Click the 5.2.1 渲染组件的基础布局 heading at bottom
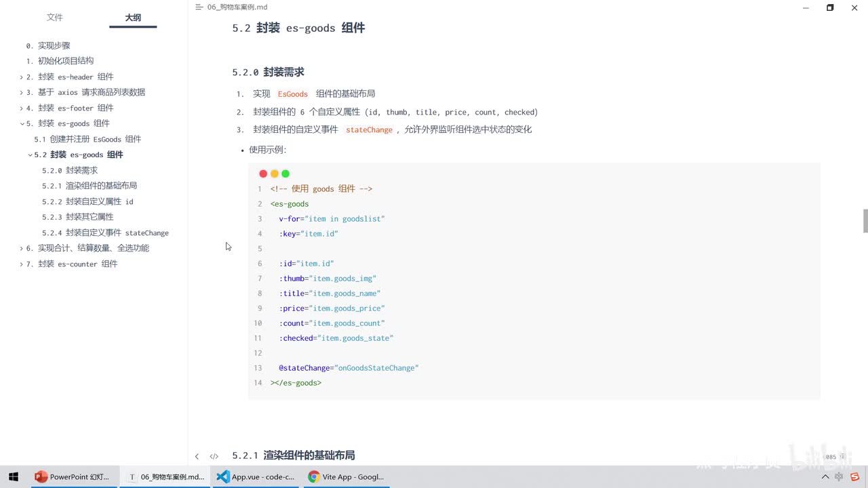The width and height of the screenshot is (868, 488). pos(294,455)
